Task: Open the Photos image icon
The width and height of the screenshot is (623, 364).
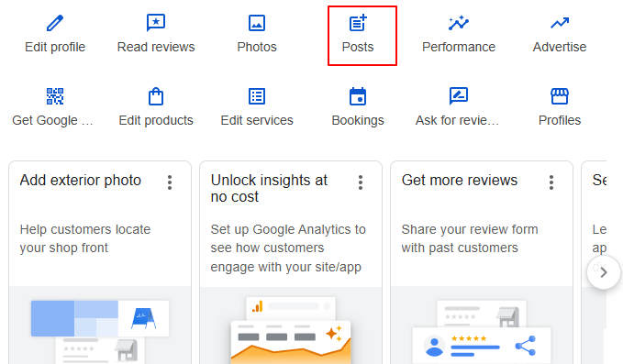Action: coord(257,23)
